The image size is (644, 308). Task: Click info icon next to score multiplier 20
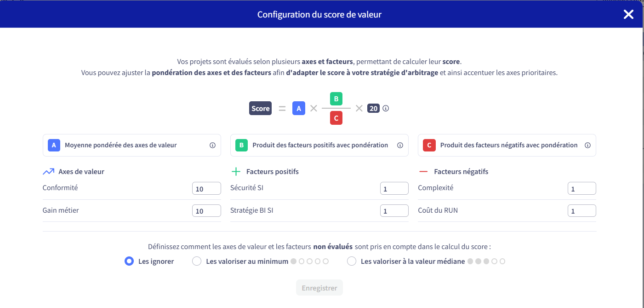coord(386,109)
